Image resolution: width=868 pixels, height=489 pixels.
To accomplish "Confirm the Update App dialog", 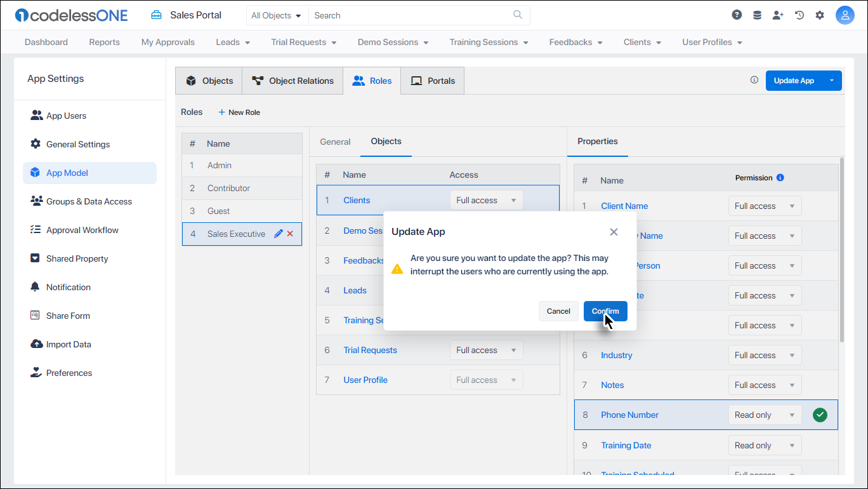I will tap(605, 311).
